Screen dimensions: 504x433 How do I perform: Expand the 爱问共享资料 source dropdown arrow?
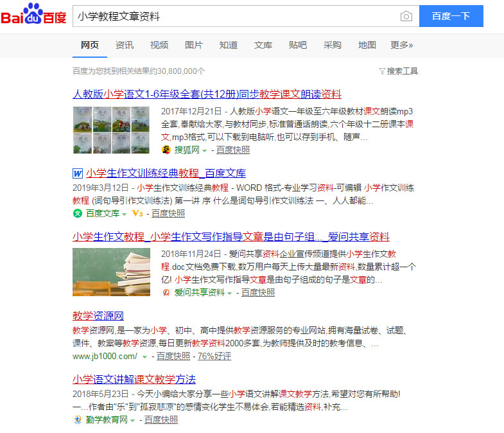pyautogui.click(x=229, y=294)
